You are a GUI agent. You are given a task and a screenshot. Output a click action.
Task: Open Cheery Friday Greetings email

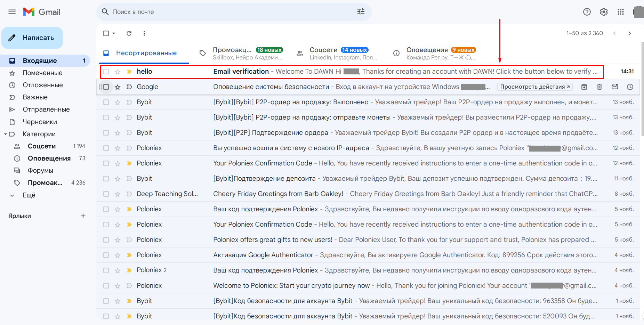click(368, 194)
